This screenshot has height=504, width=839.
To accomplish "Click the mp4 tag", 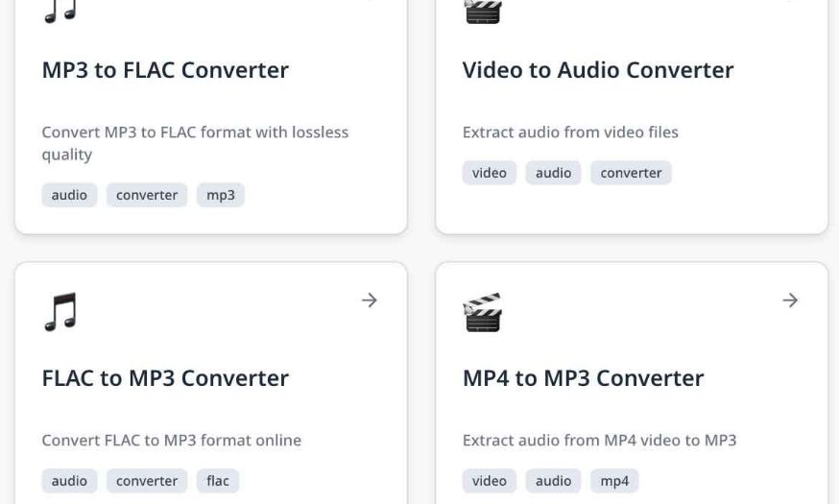I will coord(614,481).
